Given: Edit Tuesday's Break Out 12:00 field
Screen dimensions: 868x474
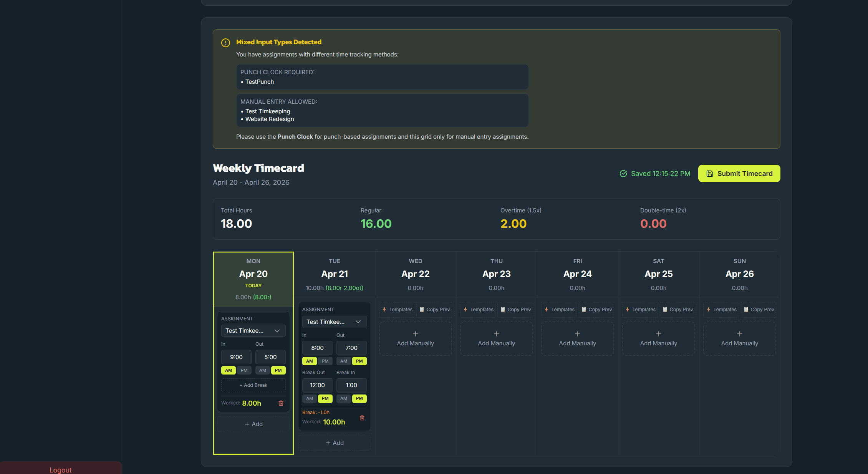Looking at the screenshot, I should [x=317, y=385].
